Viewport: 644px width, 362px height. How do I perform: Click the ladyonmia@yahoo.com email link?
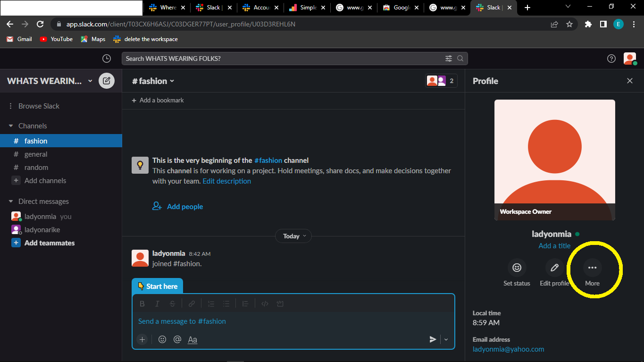point(508,349)
